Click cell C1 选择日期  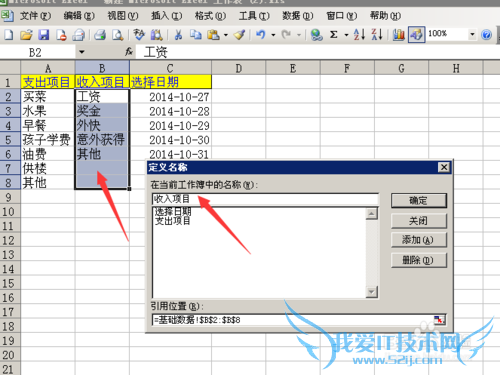coord(170,82)
